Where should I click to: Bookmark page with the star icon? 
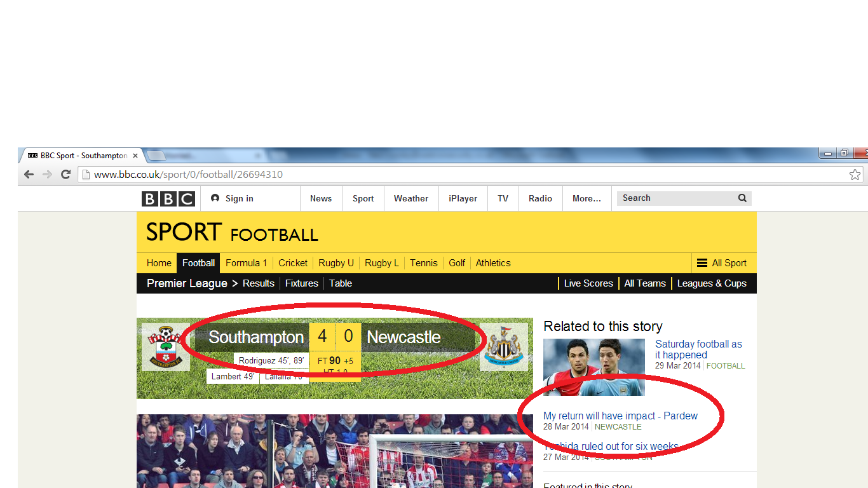point(855,174)
